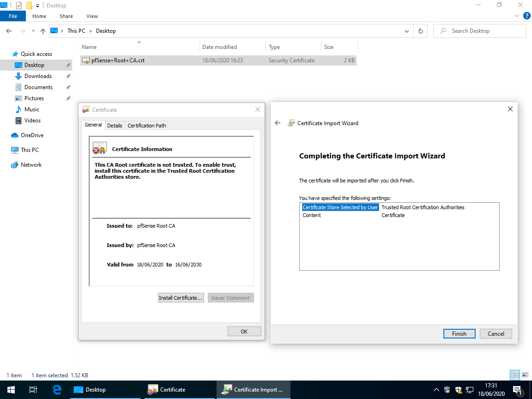Sort by Date modified column
Image resolution: width=532 pixels, height=399 pixels.
[232, 47]
